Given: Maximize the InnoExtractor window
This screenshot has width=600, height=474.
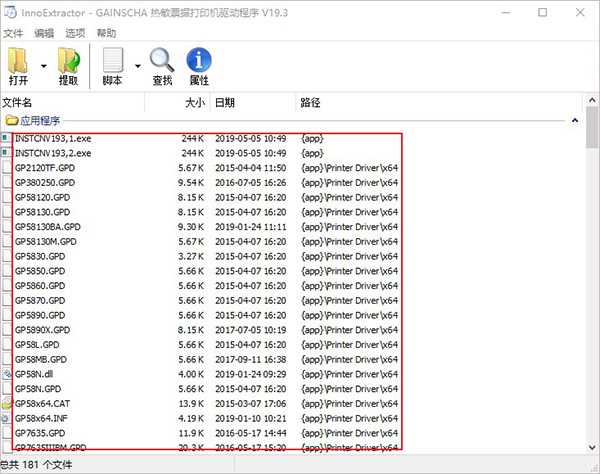Looking at the screenshot, I should pos(543,12).
